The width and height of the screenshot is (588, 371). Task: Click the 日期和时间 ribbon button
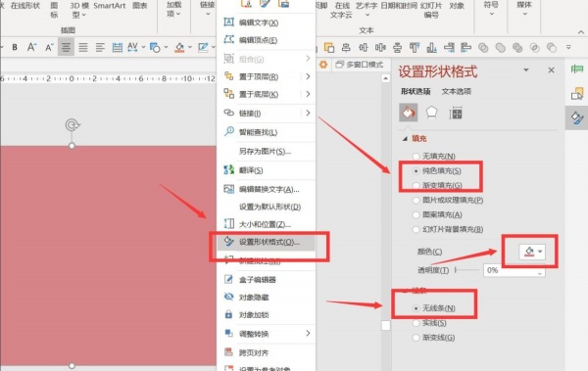click(399, 6)
